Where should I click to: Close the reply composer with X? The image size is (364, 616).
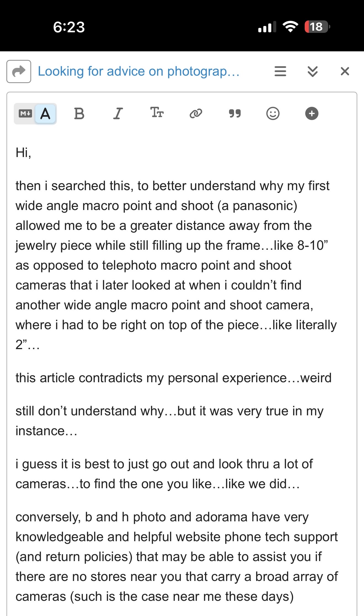345,71
